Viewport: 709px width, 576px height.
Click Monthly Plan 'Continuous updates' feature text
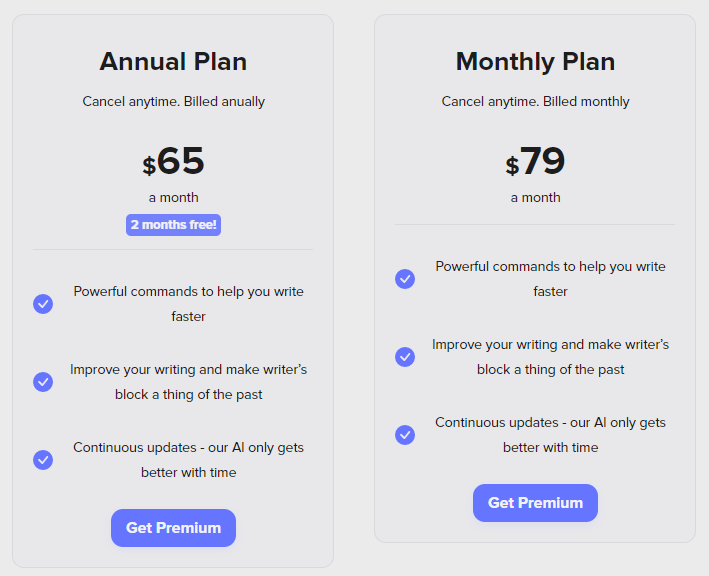[550, 435]
